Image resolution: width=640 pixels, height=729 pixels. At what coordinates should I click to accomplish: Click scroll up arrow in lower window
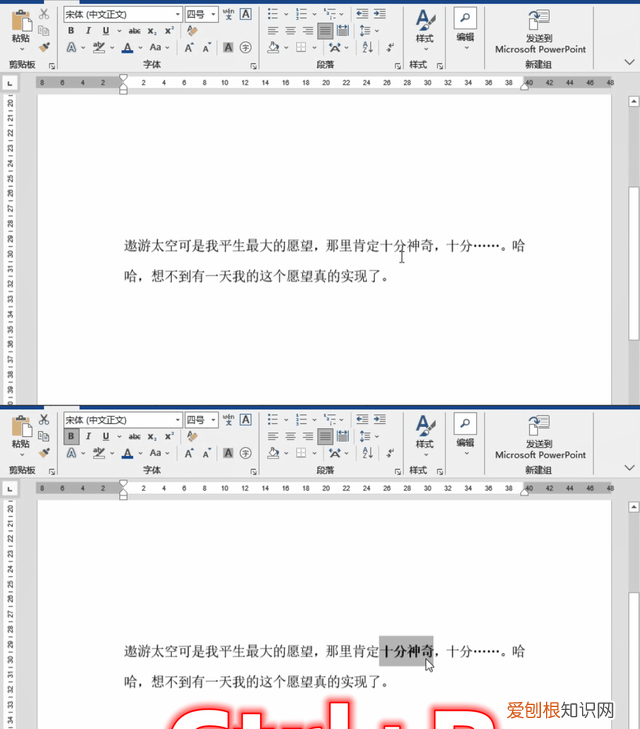[633, 507]
